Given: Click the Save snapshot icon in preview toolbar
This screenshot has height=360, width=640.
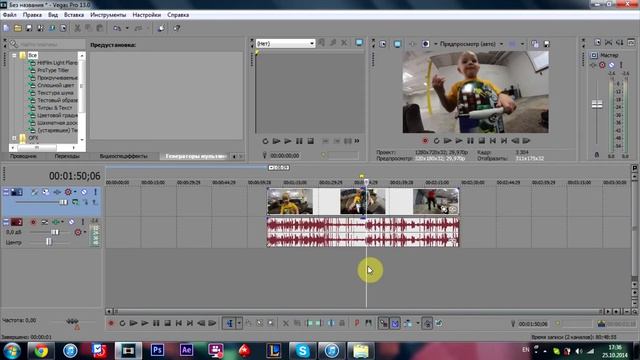Looking at the screenshot, I should (547, 44).
